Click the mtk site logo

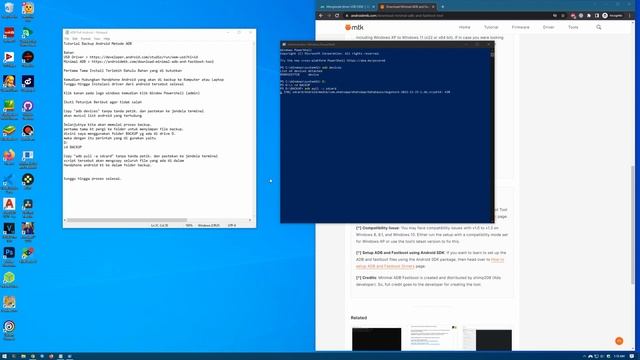[x=354, y=27]
